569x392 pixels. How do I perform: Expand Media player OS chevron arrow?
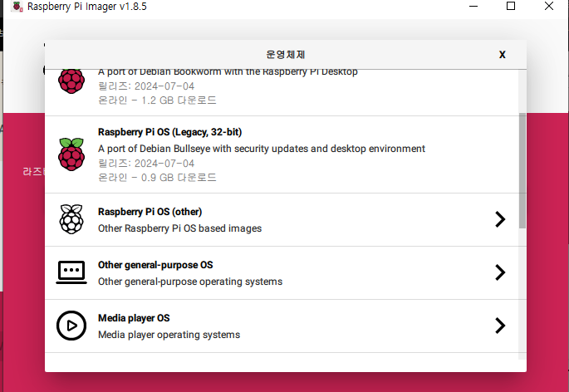pos(500,326)
